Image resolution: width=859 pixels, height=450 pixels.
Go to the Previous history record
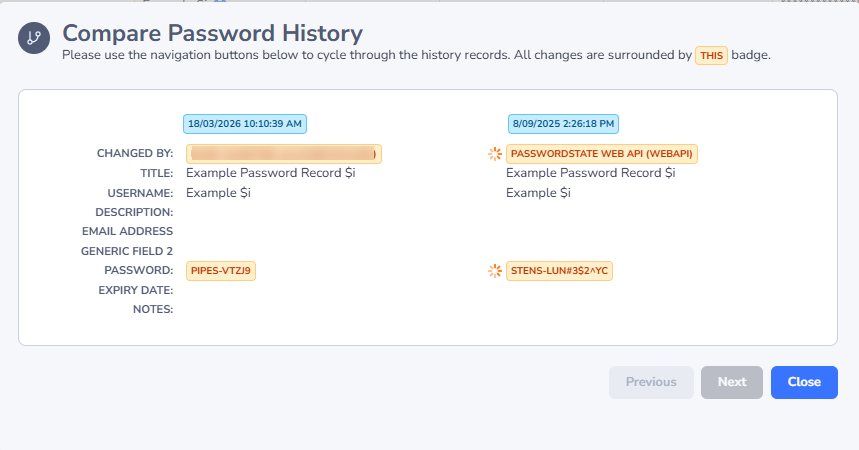[651, 382]
